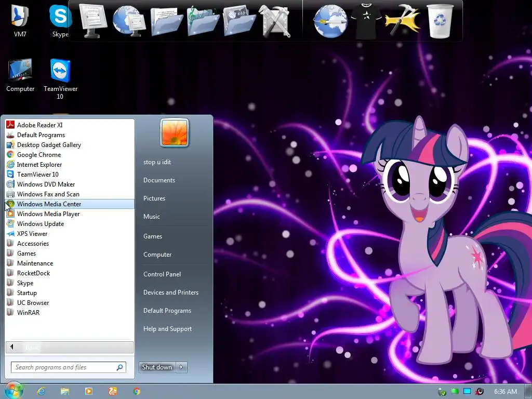Image resolution: width=532 pixels, height=399 pixels.
Task: Open Devices and Printers
Action: pyautogui.click(x=170, y=292)
